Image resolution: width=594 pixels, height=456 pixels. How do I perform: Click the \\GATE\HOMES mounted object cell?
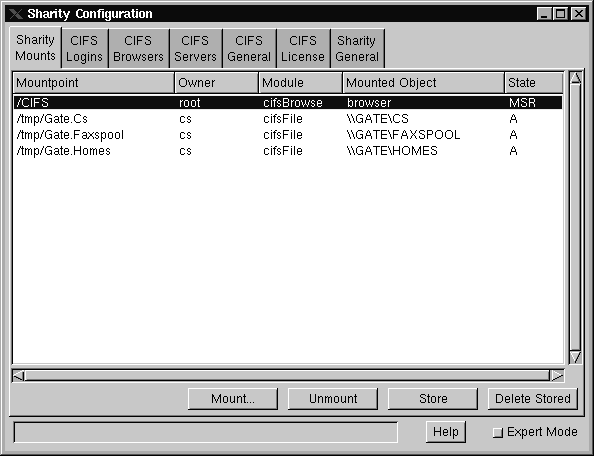tap(392, 151)
